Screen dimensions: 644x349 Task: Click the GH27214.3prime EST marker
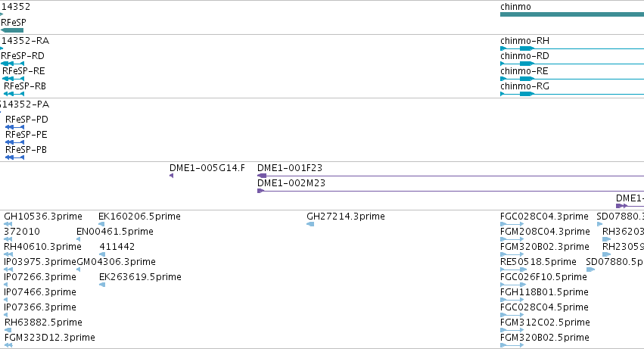tap(310, 224)
